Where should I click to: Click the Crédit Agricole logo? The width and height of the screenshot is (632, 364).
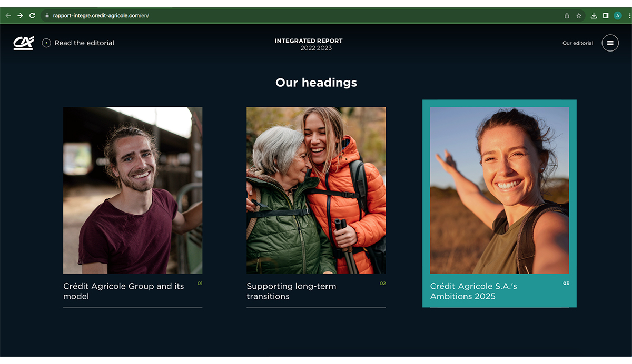24,43
